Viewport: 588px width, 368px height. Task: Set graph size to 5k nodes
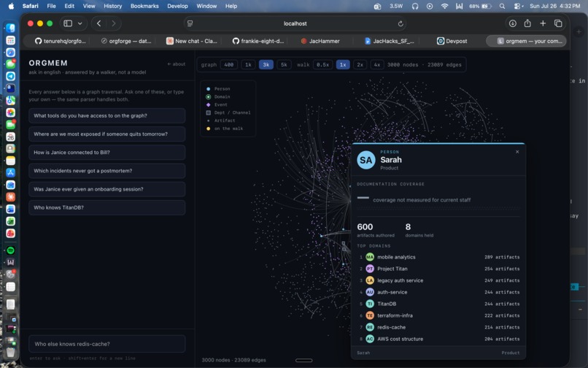pos(284,64)
